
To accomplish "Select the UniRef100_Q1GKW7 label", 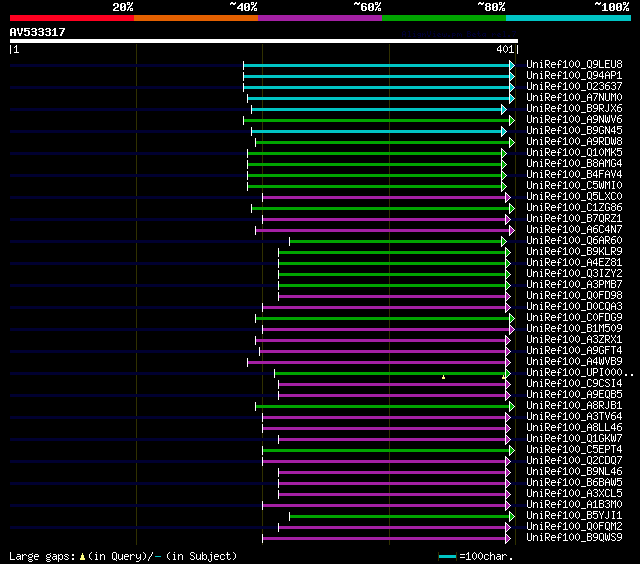I will coord(574,439).
